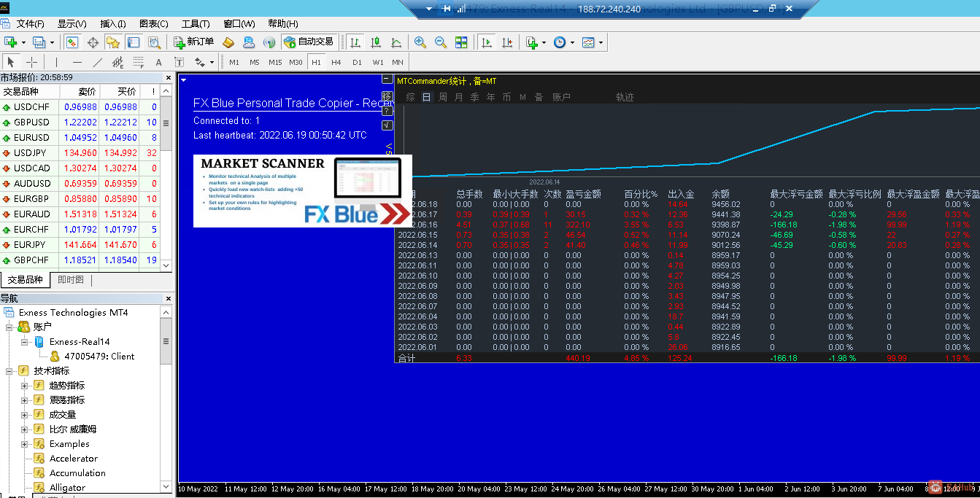The height and width of the screenshot is (498, 980).
Task: Select the Fibonacci retracement tool
Action: (x=138, y=62)
